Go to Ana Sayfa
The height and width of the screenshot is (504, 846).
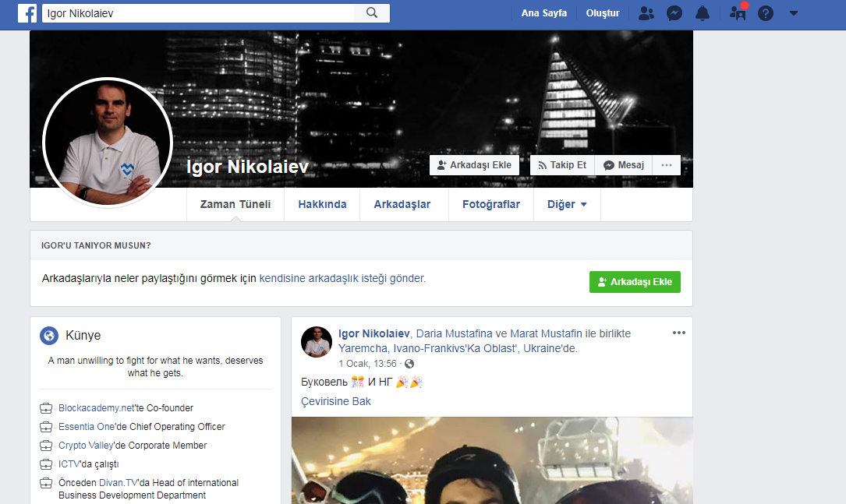(544, 13)
